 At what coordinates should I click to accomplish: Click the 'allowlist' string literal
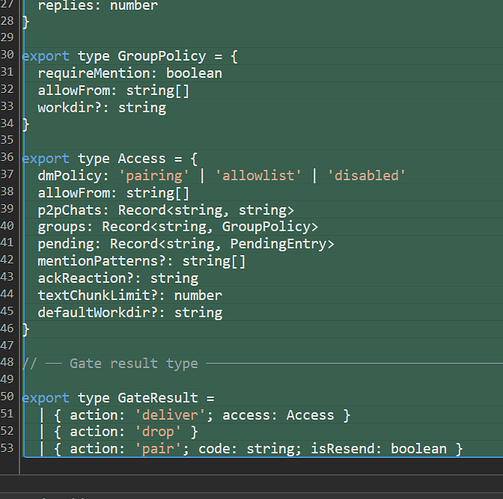click(258, 176)
